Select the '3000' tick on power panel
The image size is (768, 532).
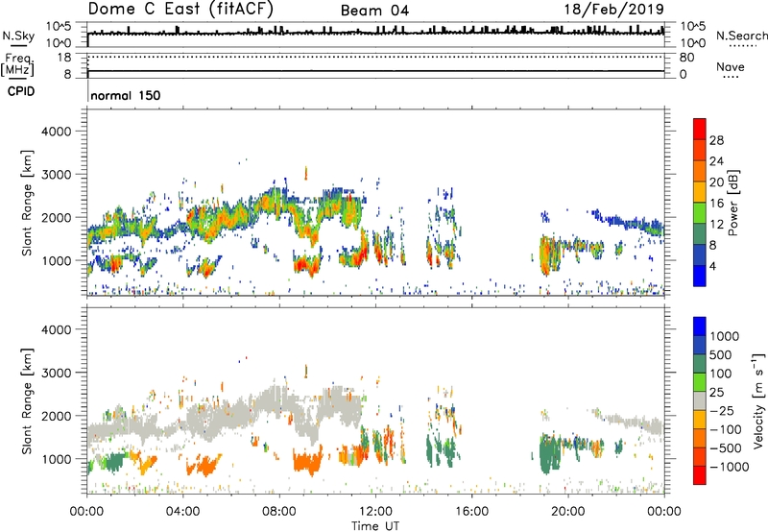click(56, 175)
